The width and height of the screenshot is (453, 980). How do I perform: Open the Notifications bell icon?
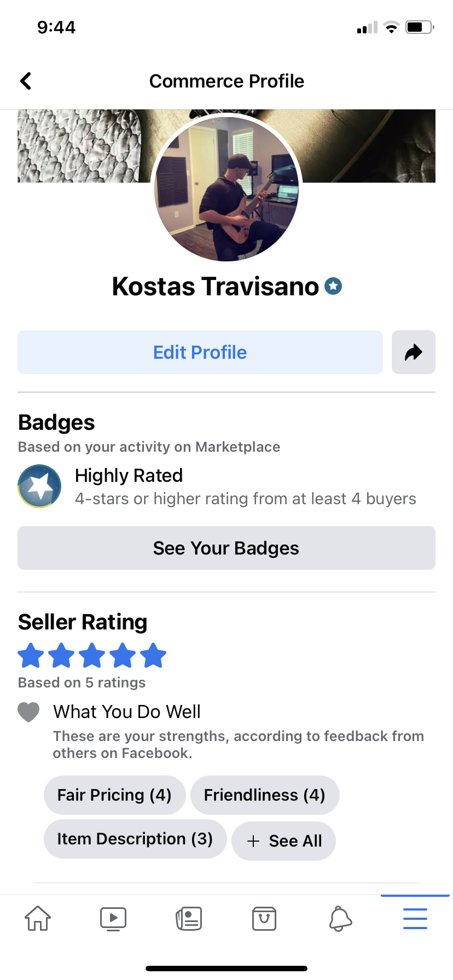340,918
